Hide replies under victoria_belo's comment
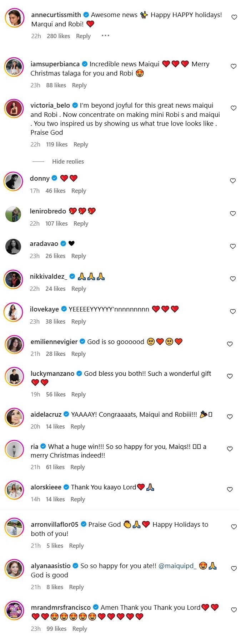The height and width of the screenshot is (644, 241). [x=68, y=161]
